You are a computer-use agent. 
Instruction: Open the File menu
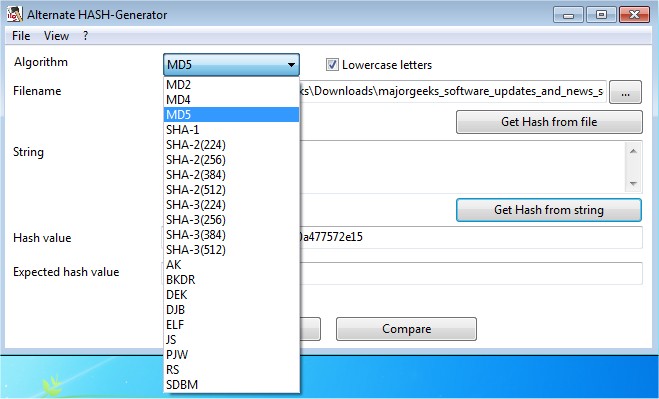point(21,36)
